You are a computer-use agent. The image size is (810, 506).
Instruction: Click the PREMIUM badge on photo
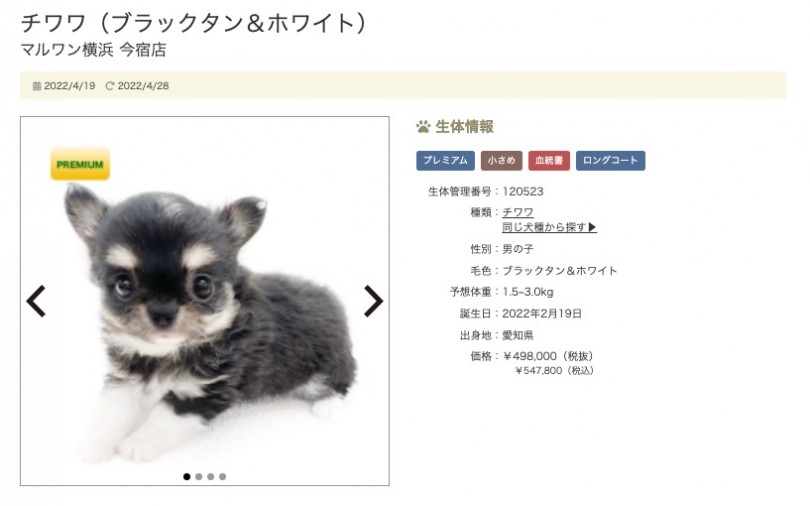pyautogui.click(x=80, y=164)
